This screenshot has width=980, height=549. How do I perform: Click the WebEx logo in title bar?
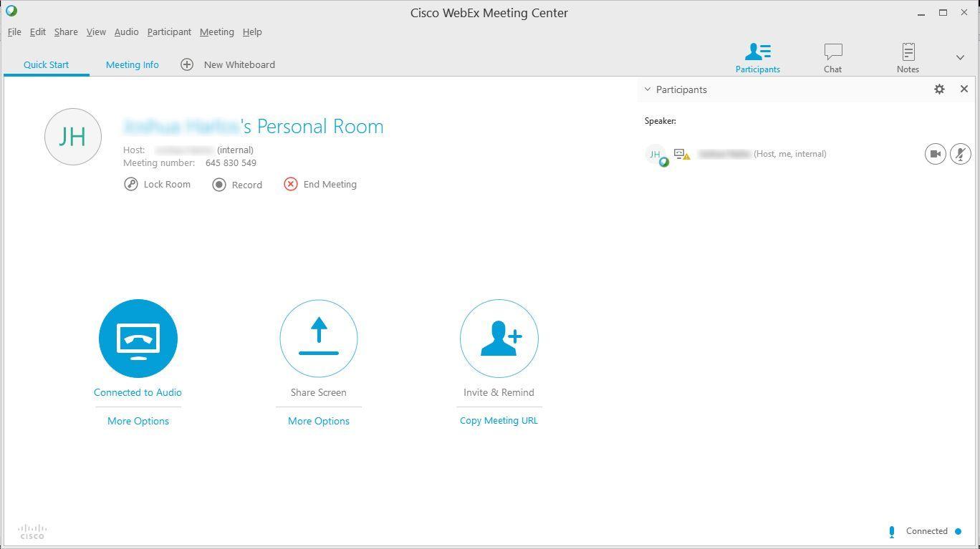(x=11, y=11)
